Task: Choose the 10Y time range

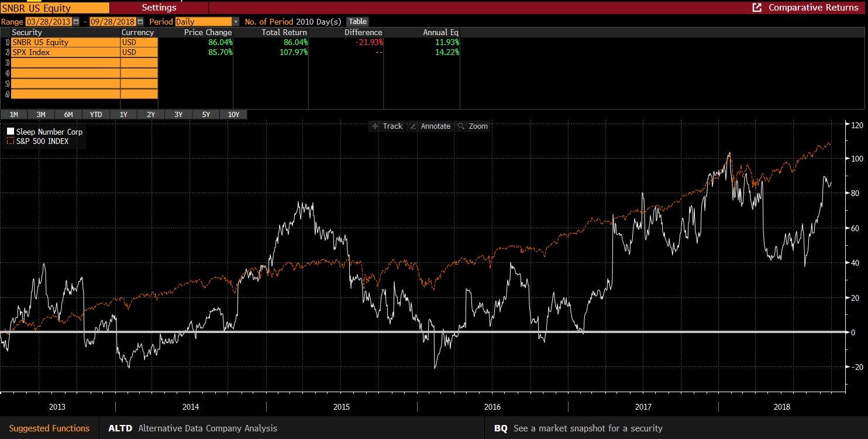Action: point(233,115)
